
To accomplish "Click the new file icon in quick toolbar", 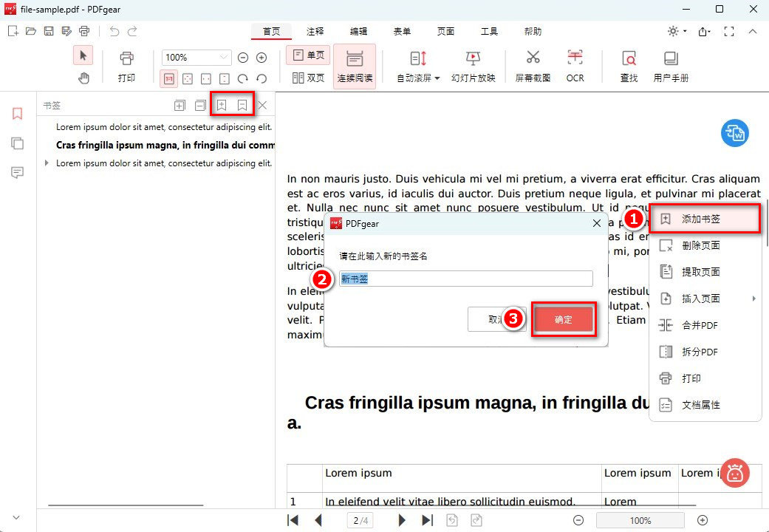I will coord(13,32).
